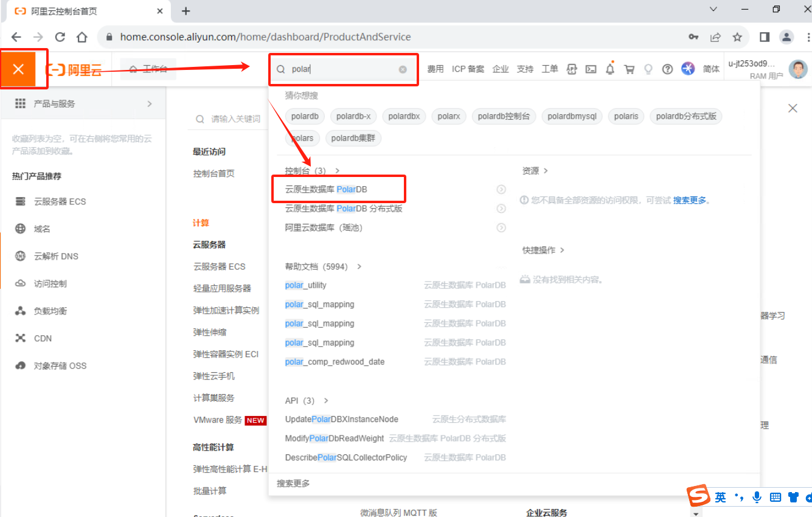
Task: Select suggestion chip polardbmysql
Action: coord(572,116)
